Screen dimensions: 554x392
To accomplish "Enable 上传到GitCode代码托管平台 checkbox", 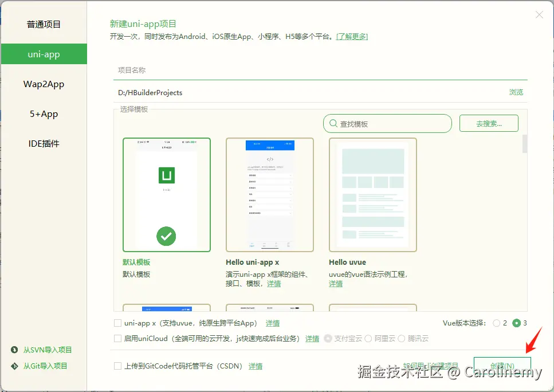I will pos(117,366).
